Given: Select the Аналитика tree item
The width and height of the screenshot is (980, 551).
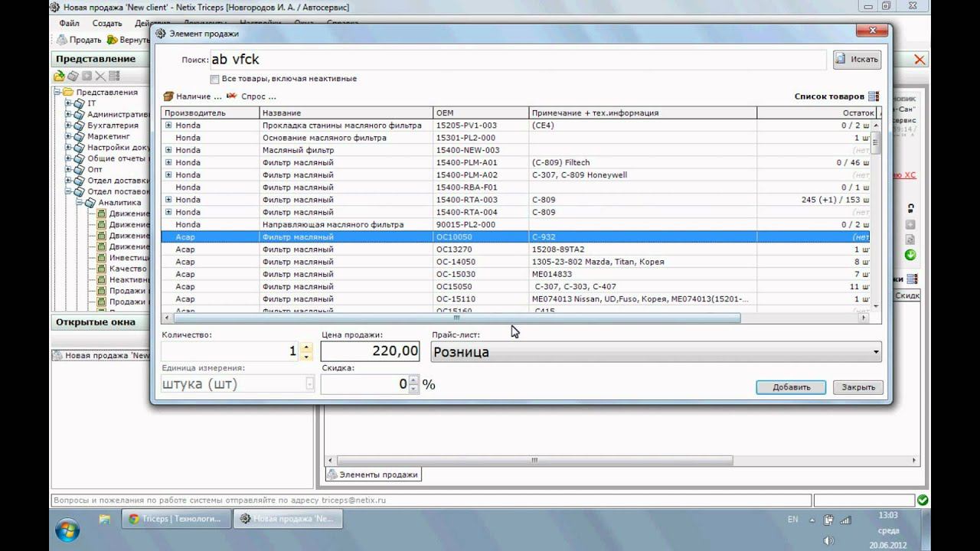Looking at the screenshot, I should click(x=119, y=203).
